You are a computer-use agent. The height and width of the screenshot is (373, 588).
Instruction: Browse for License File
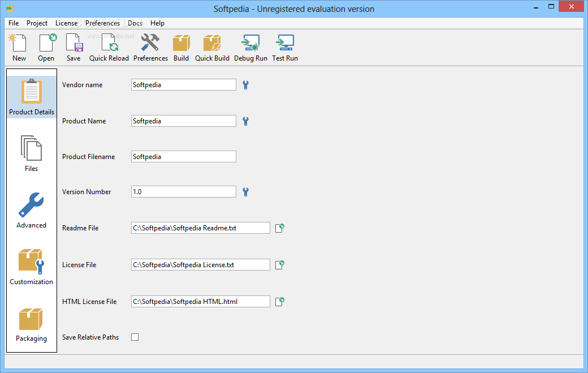click(280, 264)
